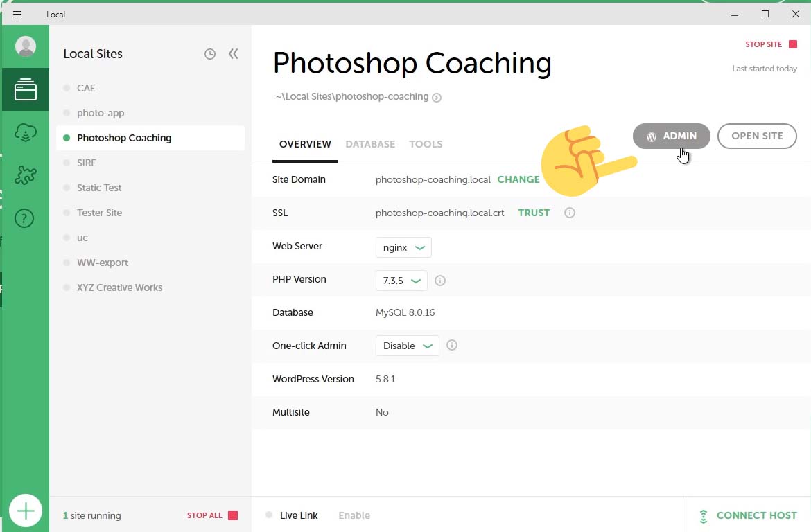Click the photoshop-coaching.local domain text
This screenshot has width=811, height=532.
(x=433, y=179)
